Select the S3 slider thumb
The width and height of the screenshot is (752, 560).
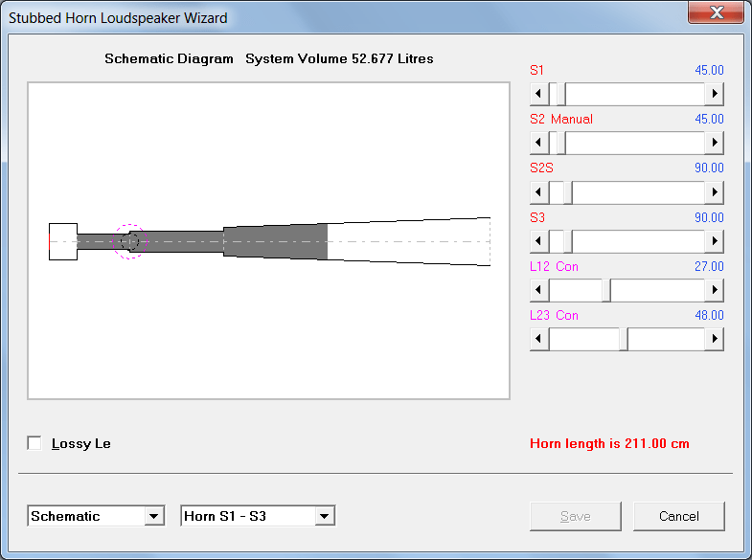(568, 241)
